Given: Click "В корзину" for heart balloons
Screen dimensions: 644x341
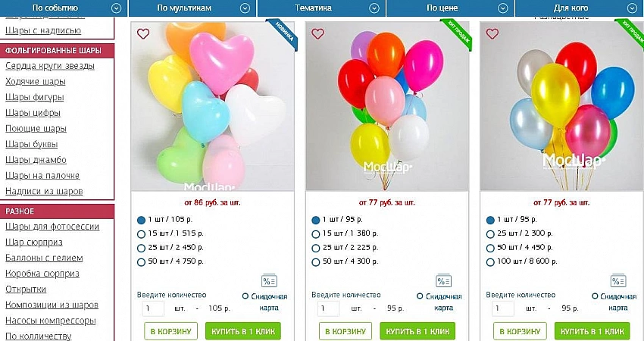Looking at the screenshot, I should [170, 331].
